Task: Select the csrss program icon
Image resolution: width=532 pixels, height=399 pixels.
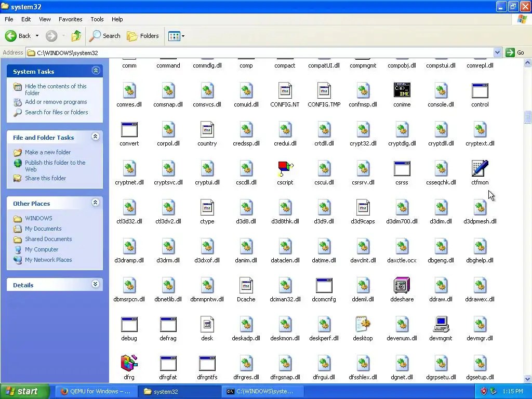Action: pyautogui.click(x=402, y=169)
